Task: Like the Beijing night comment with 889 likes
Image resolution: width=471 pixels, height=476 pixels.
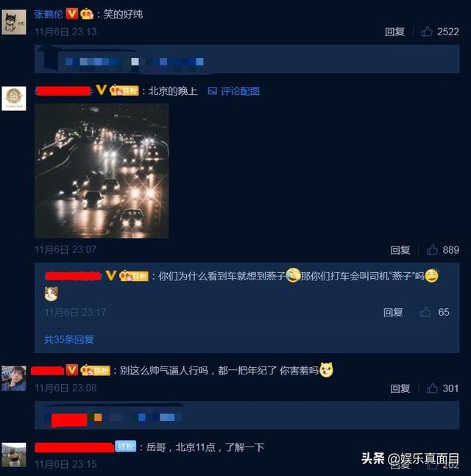Action: (433, 249)
